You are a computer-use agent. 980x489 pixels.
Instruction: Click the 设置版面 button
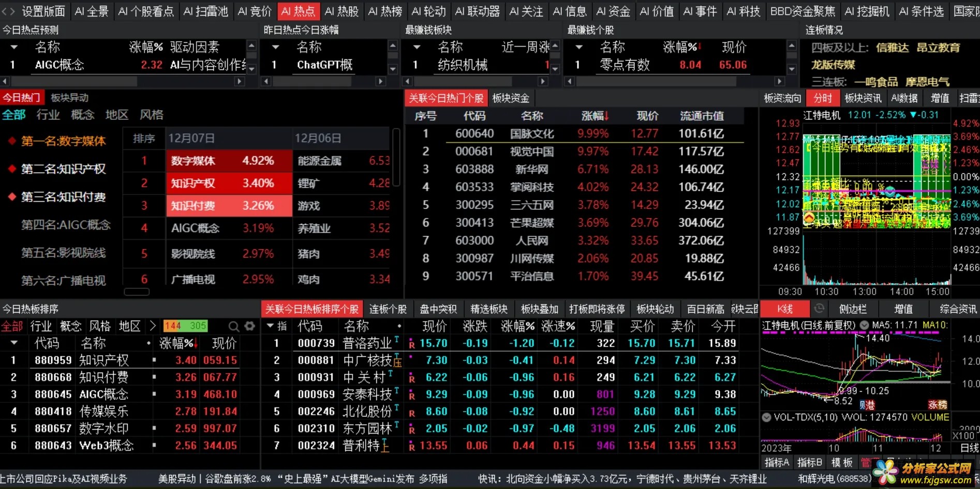click(x=43, y=11)
